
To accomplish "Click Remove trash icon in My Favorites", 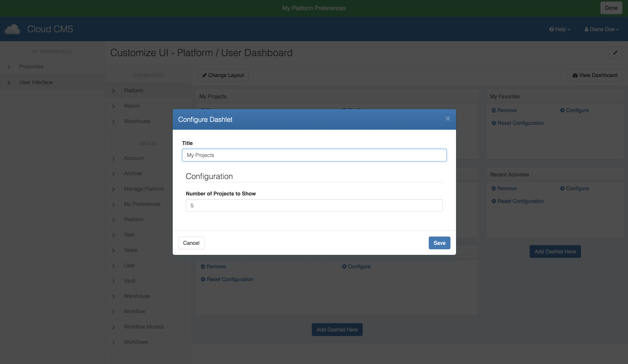I will click(x=493, y=110).
